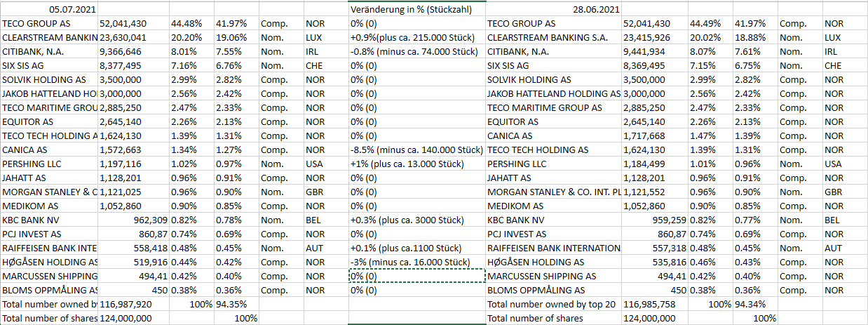This screenshot has width=868, height=325.
Task: Select 'MORGAN STANLEY & CO. INT. PL' cell
Action: coord(553,192)
